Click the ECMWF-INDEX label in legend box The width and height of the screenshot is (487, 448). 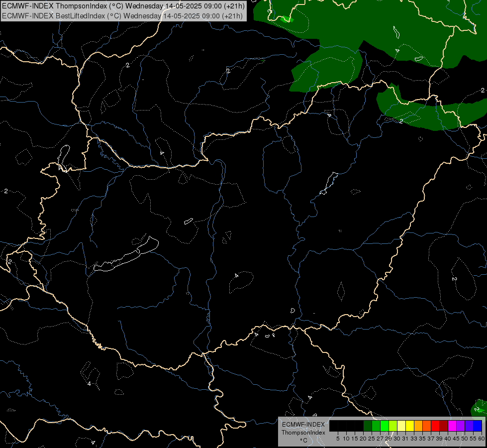pyautogui.click(x=303, y=425)
